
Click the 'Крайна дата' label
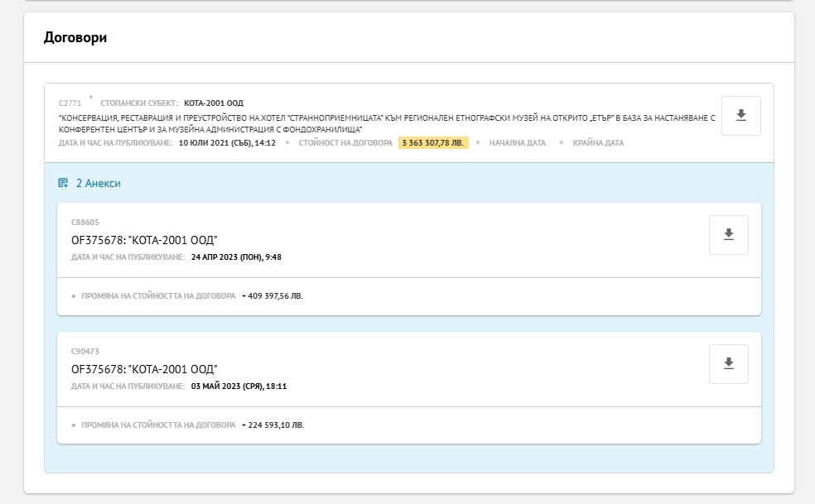(x=598, y=143)
